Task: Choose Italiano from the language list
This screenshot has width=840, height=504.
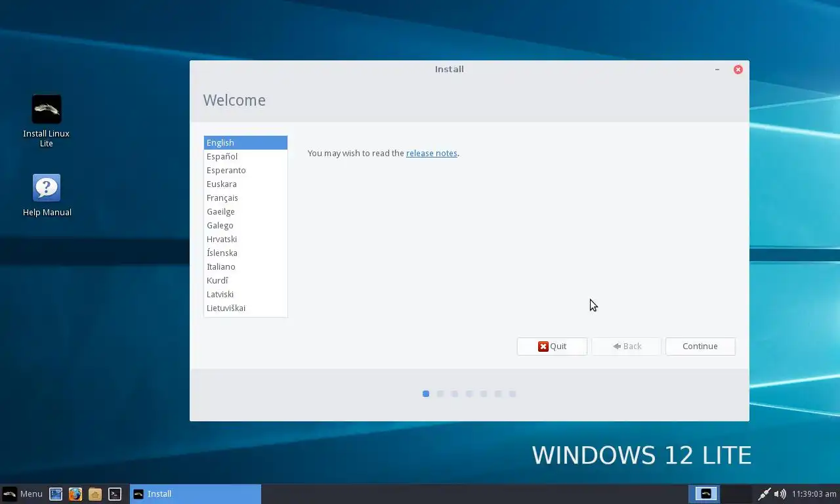Action: pyautogui.click(x=245, y=266)
